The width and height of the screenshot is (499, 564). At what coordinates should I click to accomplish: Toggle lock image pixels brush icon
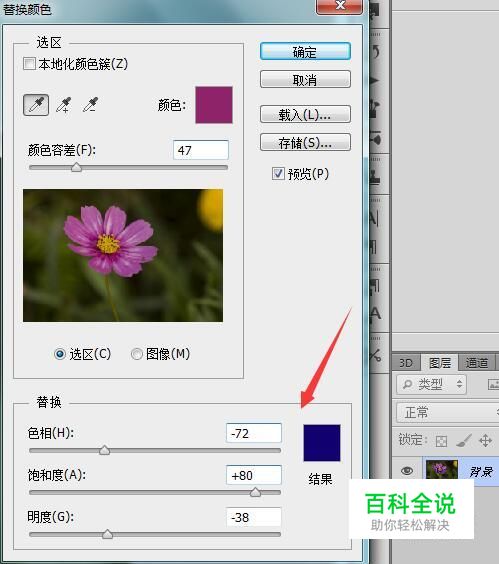(463, 440)
